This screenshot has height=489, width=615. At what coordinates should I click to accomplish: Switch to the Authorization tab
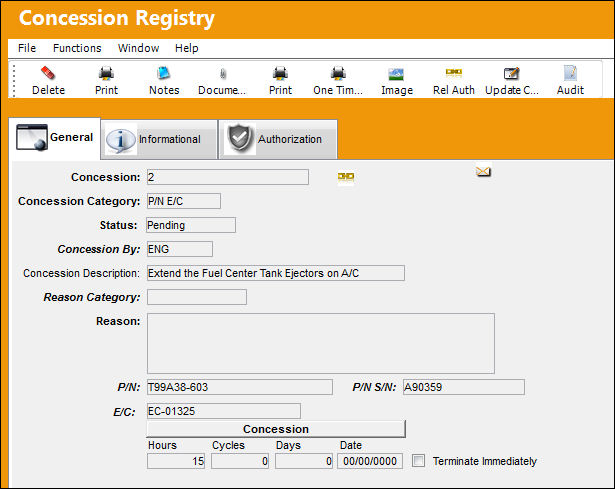coord(278,139)
